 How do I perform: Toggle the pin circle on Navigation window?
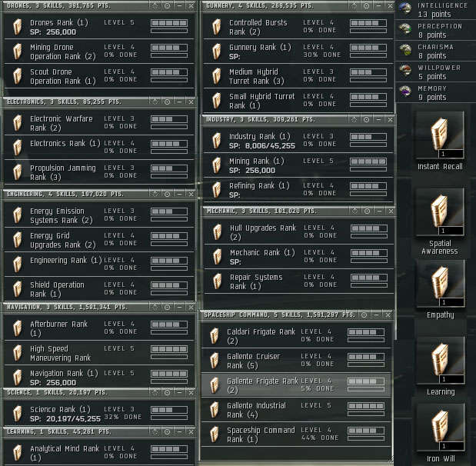(168, 308)
